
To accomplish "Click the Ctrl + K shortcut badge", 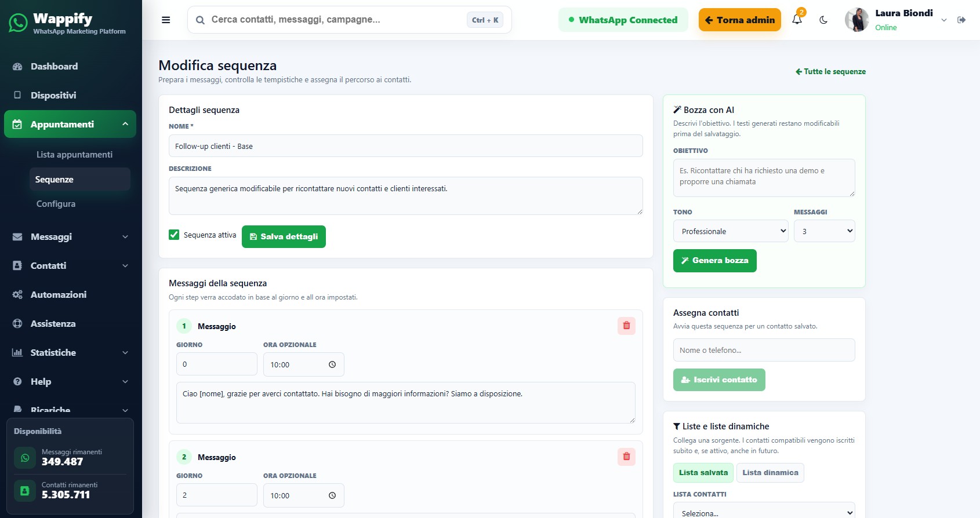I will coord(485,20).
